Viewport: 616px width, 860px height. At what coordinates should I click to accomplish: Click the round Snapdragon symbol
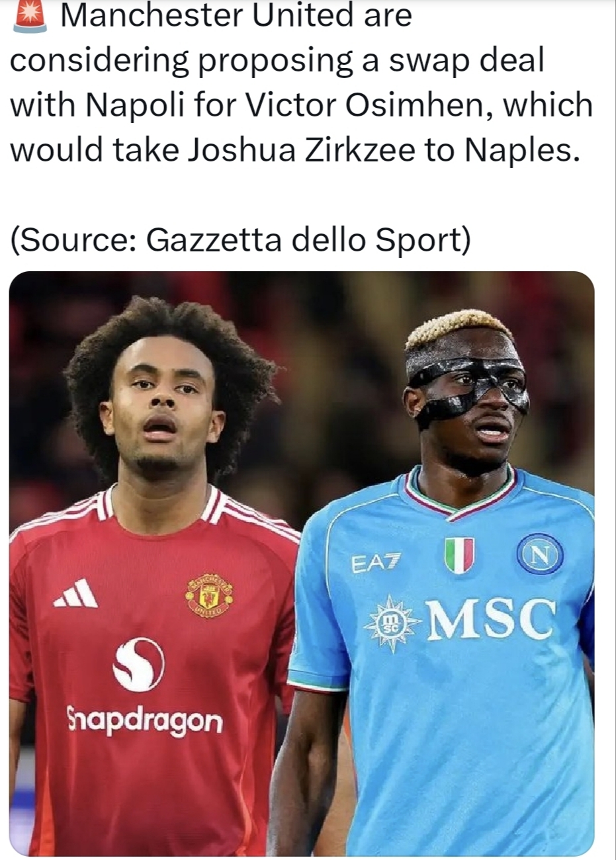139,664
